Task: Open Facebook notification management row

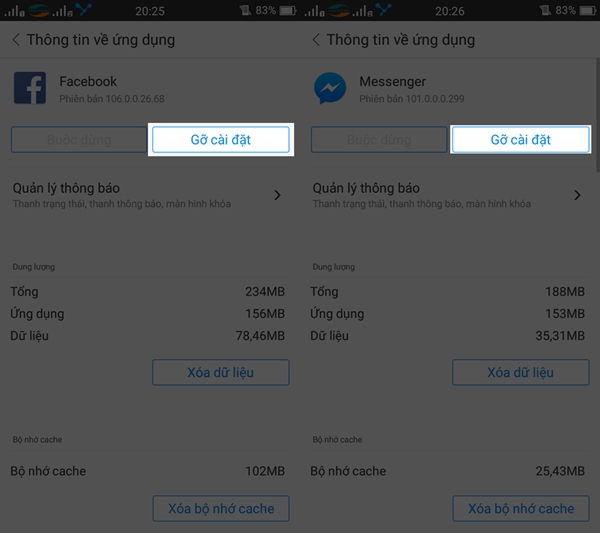Action: pos(150,195)
